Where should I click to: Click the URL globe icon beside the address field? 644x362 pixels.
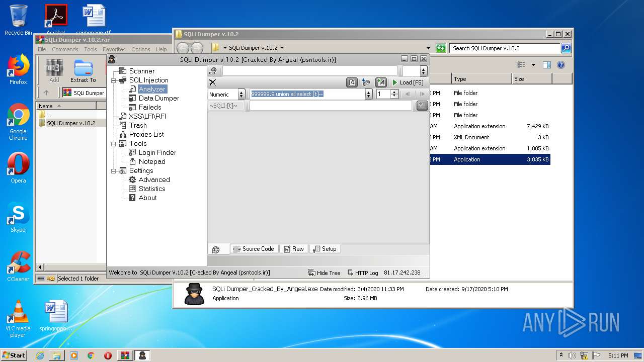[x=213, y=71]
